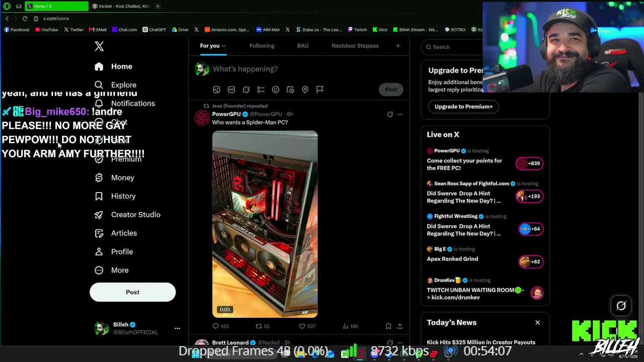Bookmark the PowerGPU post
Screen dimensions: 644x362
[x=388, y=326]
